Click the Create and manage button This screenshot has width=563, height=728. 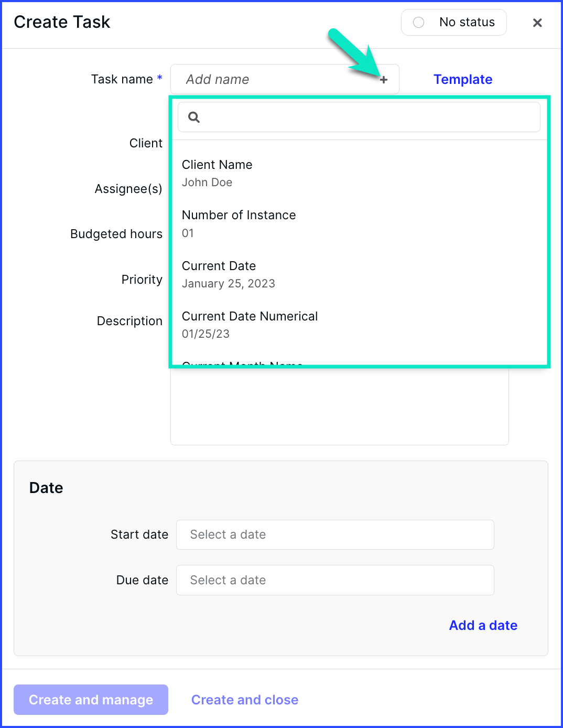click(91, 700)
